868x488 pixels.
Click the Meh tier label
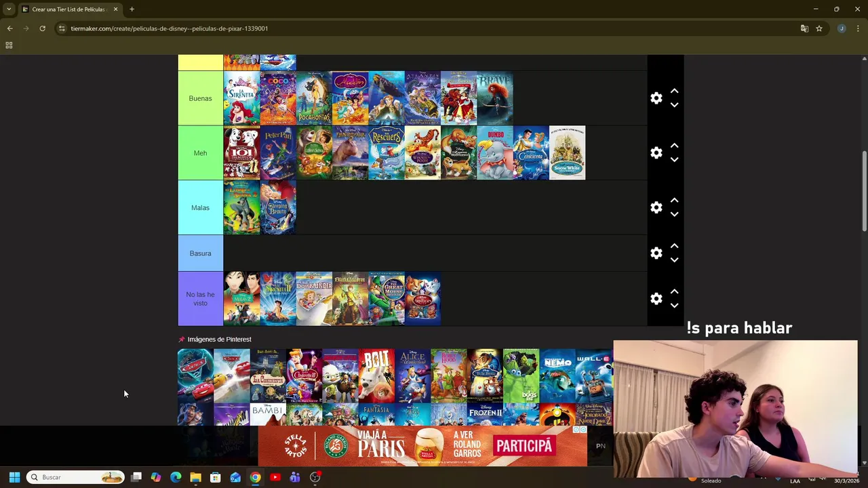(x=200, y=153)
